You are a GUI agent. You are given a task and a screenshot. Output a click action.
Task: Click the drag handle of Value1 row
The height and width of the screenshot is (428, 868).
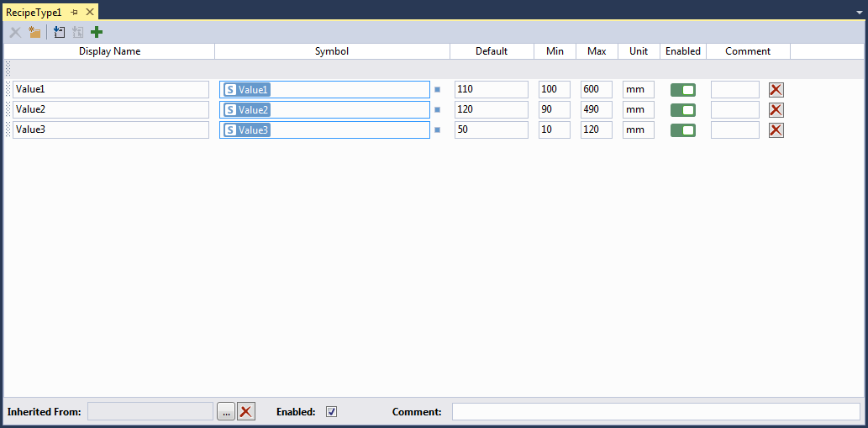click(x=8, y=90)
